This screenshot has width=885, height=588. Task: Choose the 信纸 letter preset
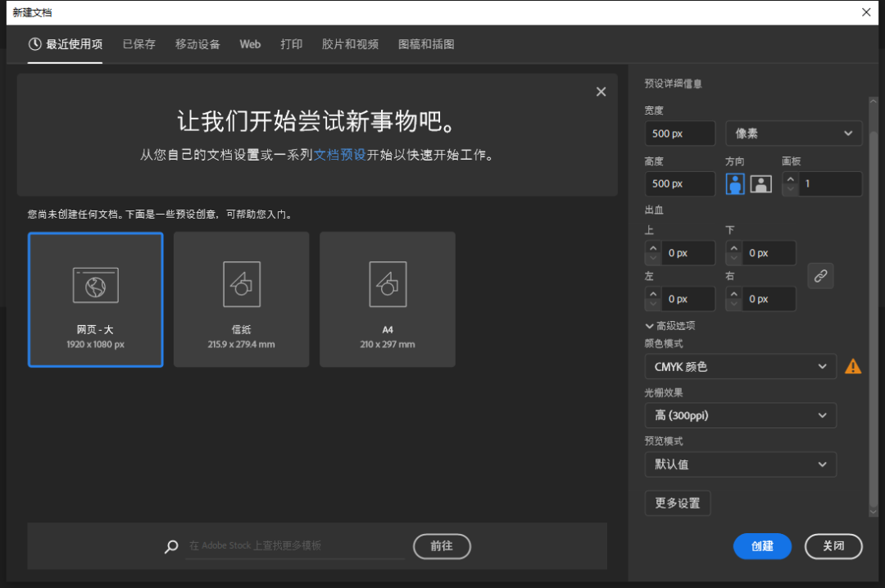click(x=241, y=300)
